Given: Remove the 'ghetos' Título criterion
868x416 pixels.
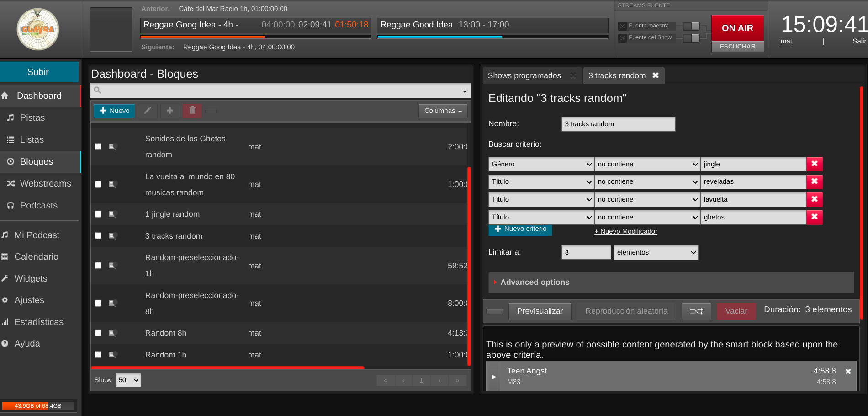Looking at the screenshot, I should pos(815,217).
